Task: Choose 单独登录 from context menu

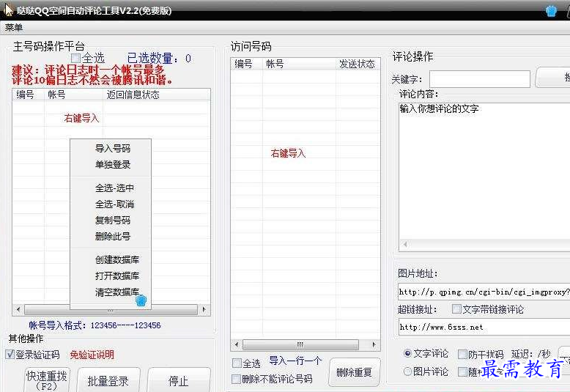Action: coord(113,164)
